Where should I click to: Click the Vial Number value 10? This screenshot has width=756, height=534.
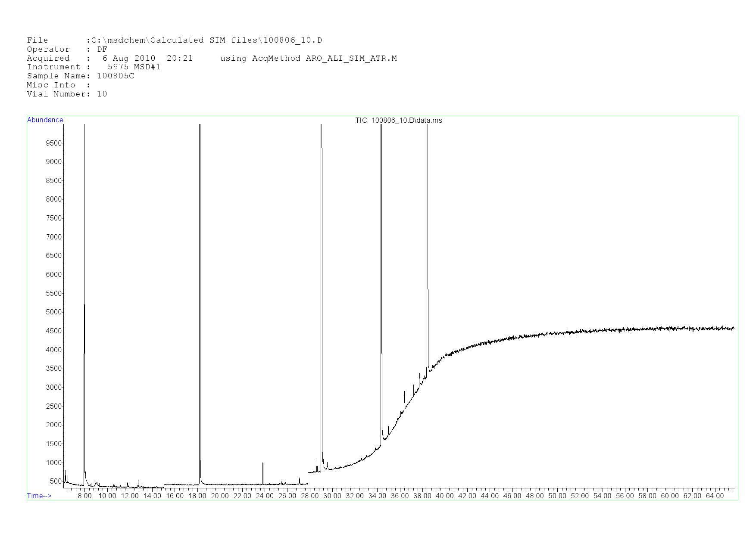tap(102, 94)
